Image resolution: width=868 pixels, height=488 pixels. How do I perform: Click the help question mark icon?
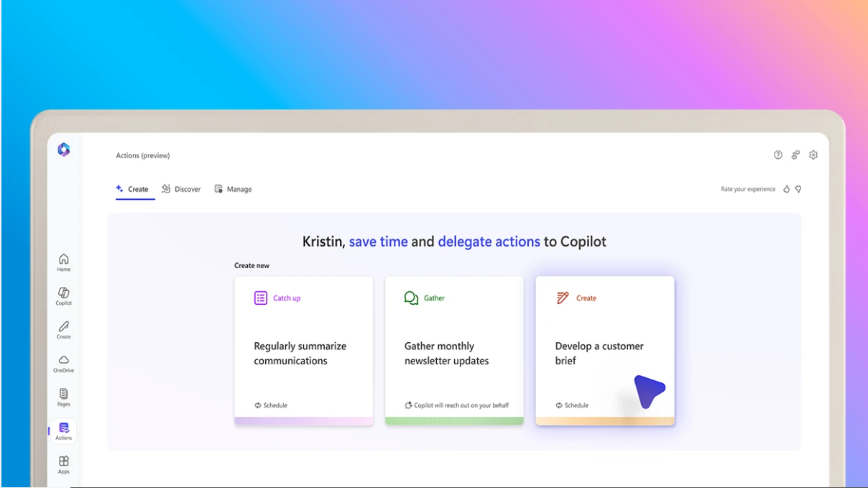pyautogui.click(x=777, y=155)
